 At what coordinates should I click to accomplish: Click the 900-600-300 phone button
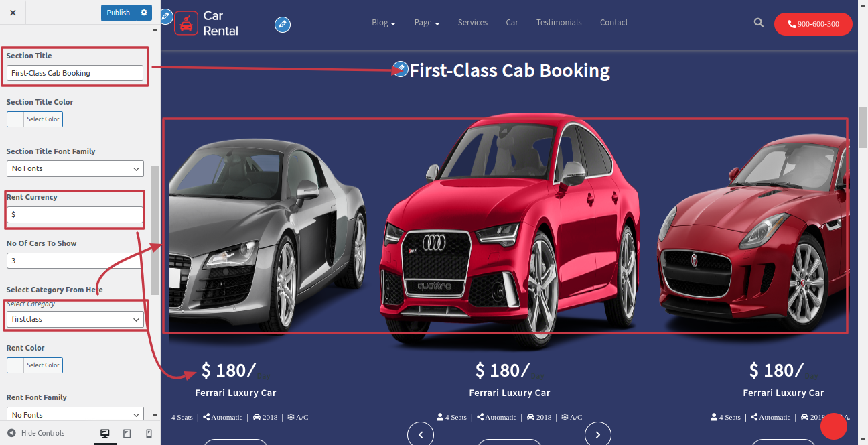[x=813, y=24]
